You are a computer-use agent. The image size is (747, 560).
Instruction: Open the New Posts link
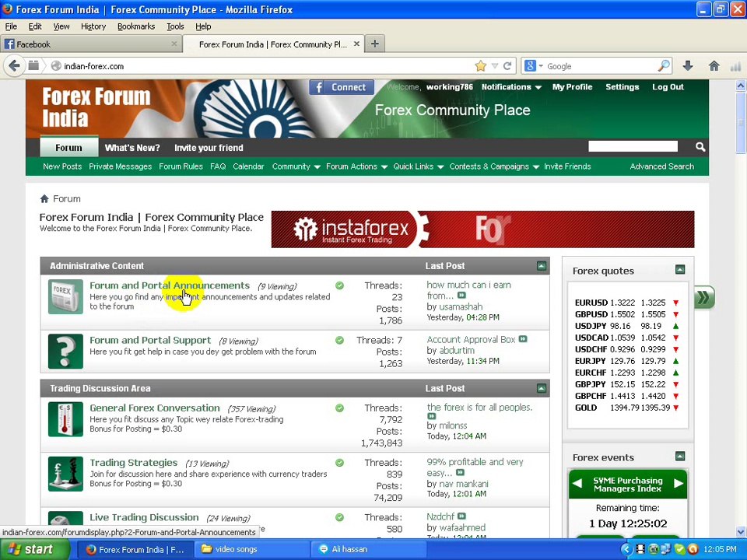point(62,166)
